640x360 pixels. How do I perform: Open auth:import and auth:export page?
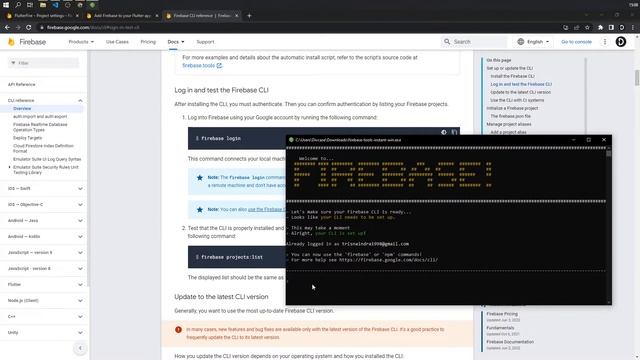[40, 116]
